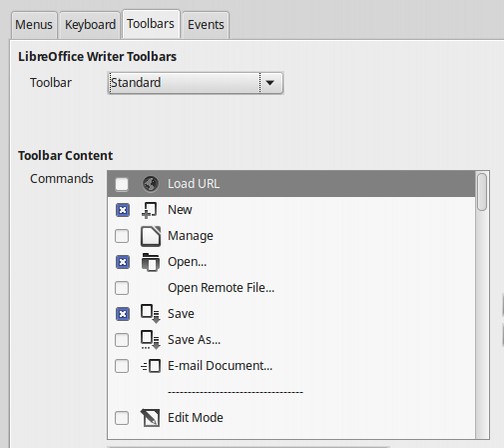Select the E-mail Document… command label

point(220,366)
